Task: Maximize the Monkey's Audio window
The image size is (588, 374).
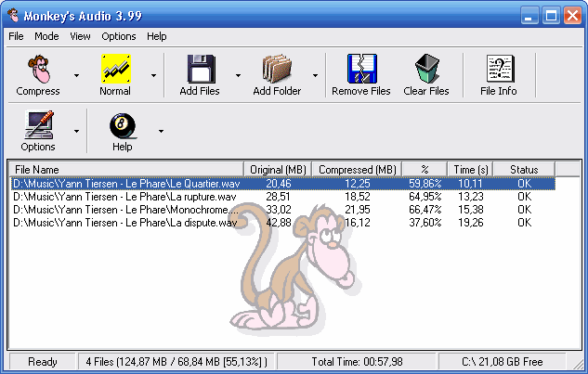Action: pyautogui.click(x=551, y=16)
